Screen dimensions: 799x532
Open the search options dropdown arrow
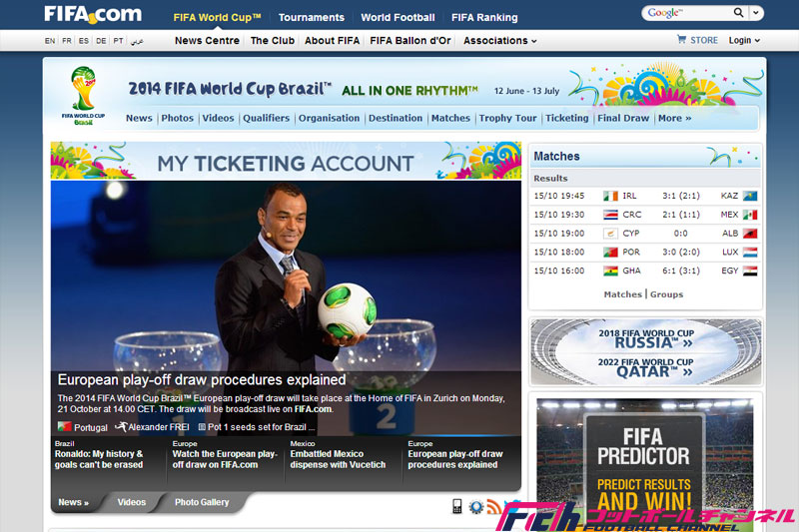tap(756, 13)
